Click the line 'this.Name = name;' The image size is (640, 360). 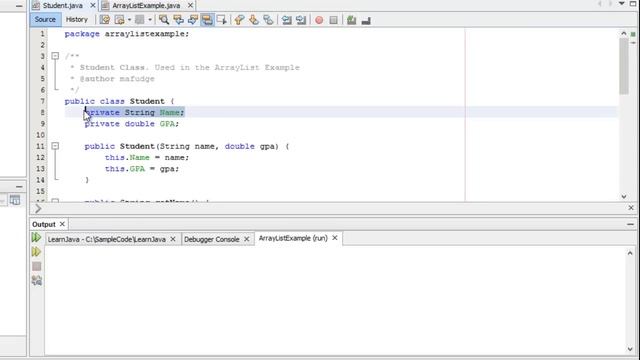147,157
